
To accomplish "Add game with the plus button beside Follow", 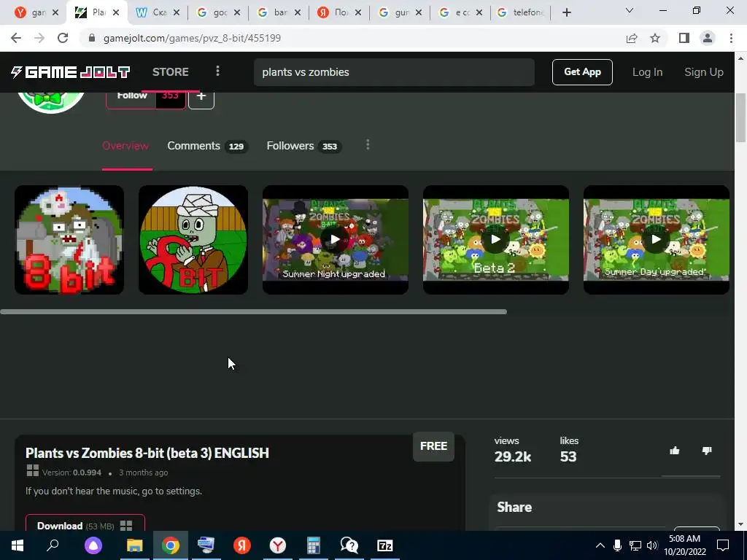I will 201,98.
